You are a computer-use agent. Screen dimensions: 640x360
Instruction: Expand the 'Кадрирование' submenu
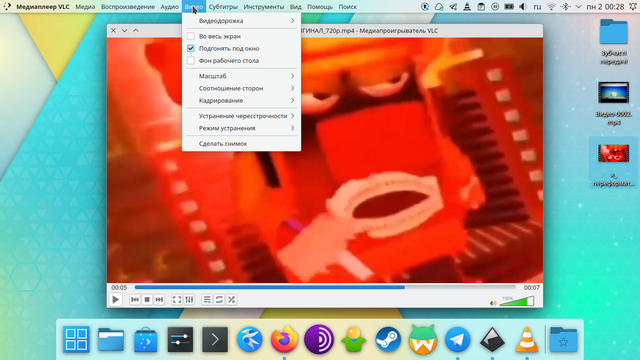click(241, 100)
